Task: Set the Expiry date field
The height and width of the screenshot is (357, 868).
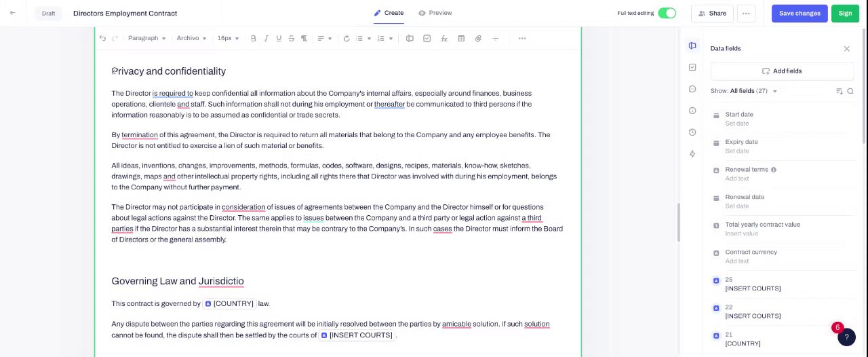Action: tap(782, 147)
